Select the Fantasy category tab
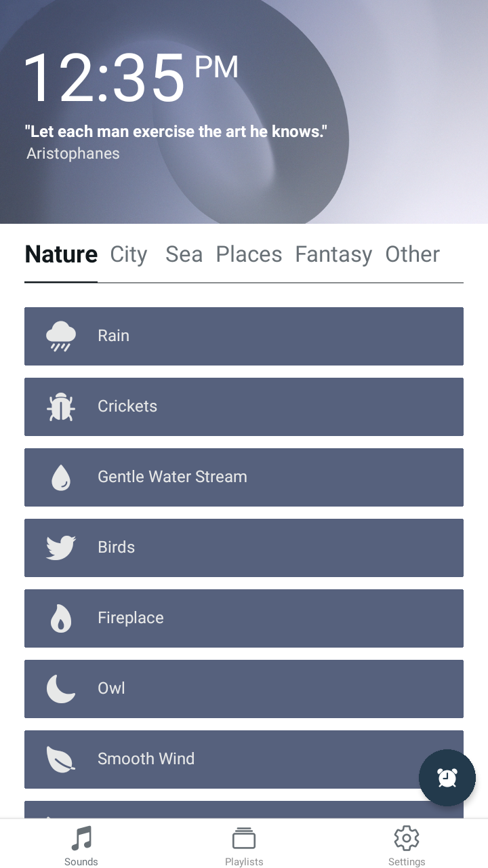 333,254
